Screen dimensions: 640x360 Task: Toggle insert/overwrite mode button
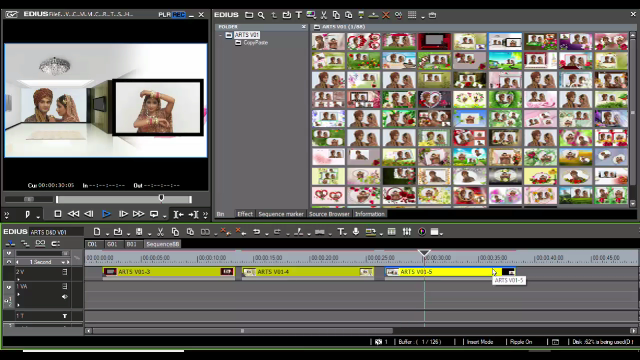point(10,244)
